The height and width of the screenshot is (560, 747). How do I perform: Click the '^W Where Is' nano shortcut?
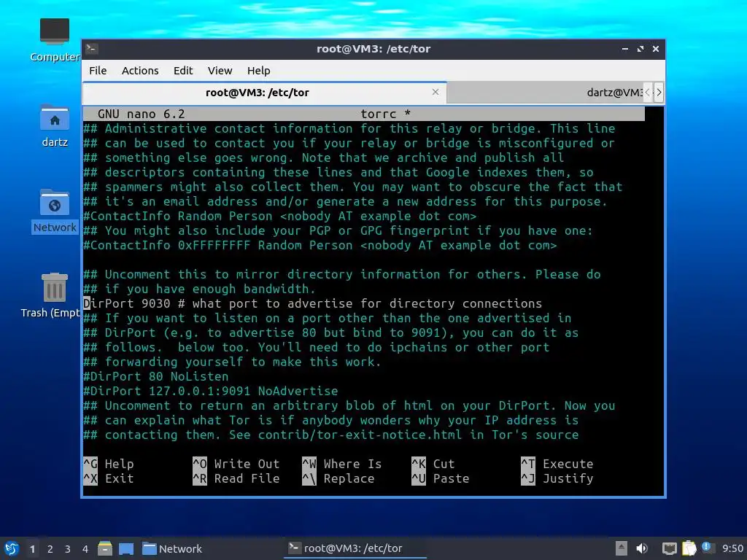point(342,464)
